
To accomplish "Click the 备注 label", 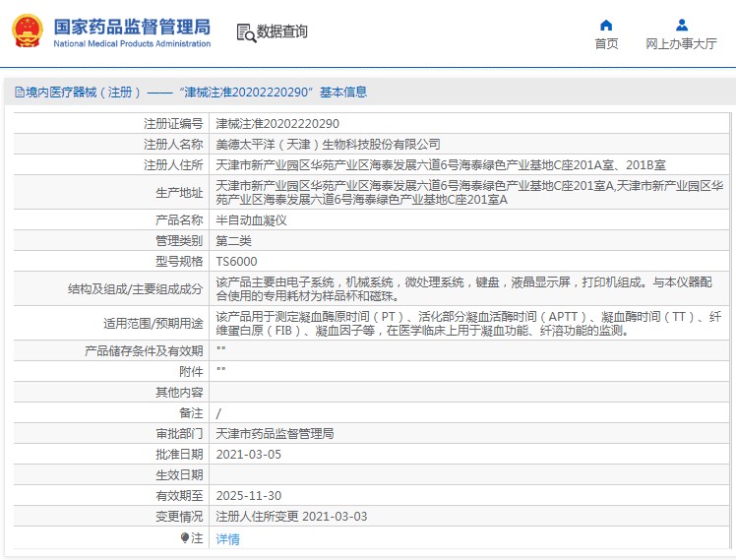I will coord(191,413).
